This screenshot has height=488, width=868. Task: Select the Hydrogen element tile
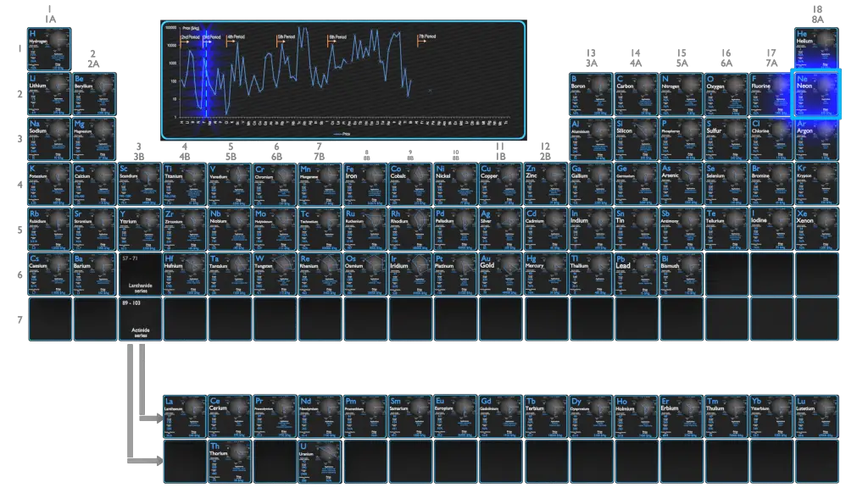(x=50, y=49)
